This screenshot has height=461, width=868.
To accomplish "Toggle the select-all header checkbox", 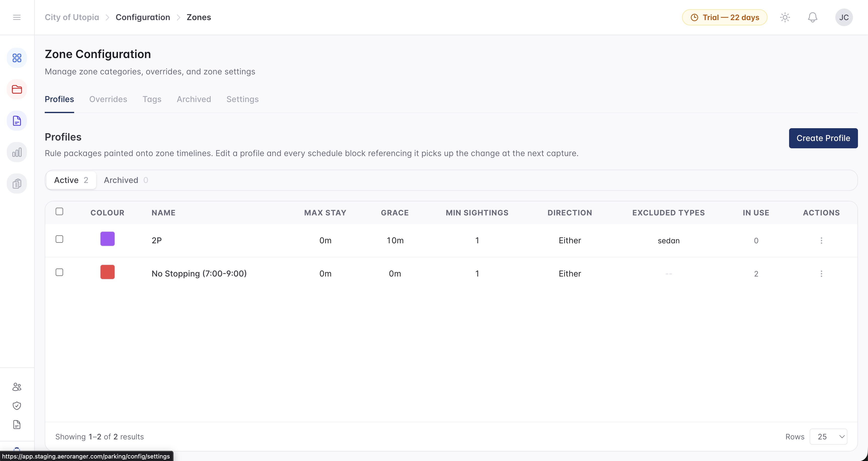I will [59, 212].
